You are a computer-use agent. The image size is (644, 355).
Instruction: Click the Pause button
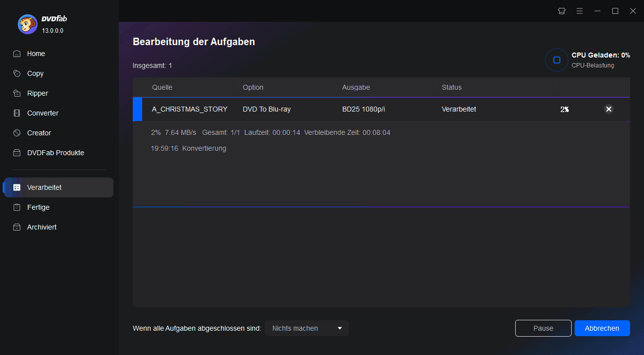tap(543, 328)
